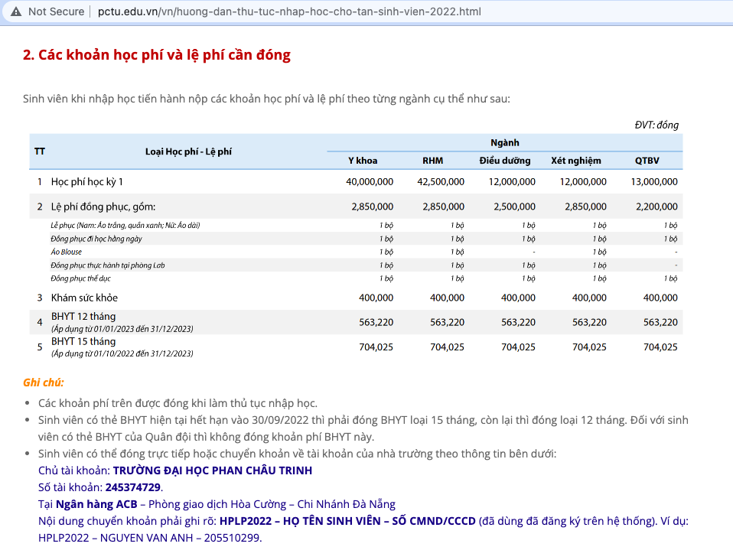
Task: Select the "Y khoa" column header
Action: pyautogui.click(x=363, y=161)
